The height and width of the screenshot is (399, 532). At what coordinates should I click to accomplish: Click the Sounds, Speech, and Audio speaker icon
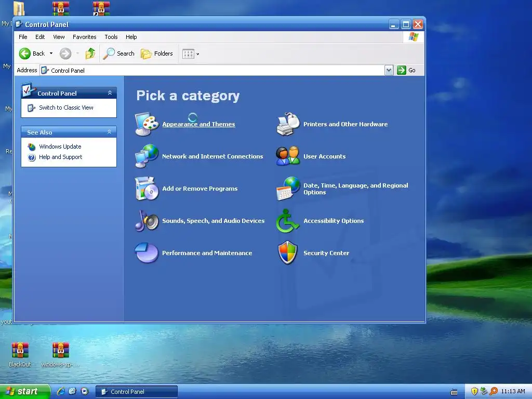(147, 220)
